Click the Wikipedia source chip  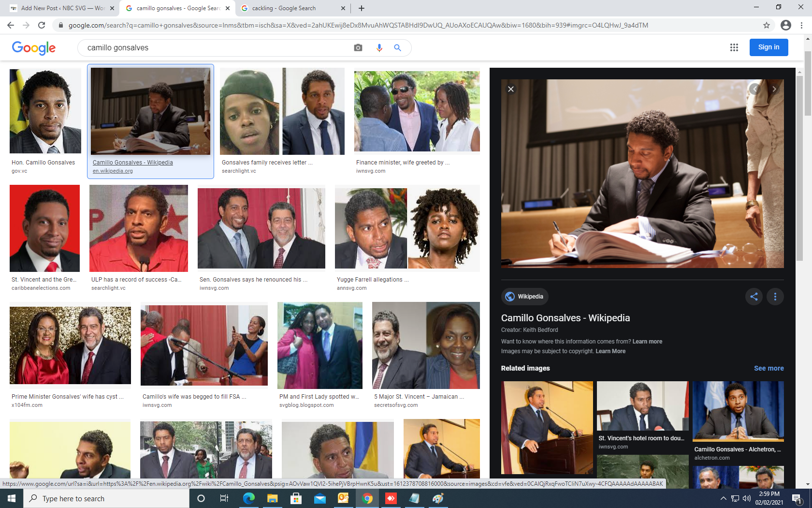524,297
